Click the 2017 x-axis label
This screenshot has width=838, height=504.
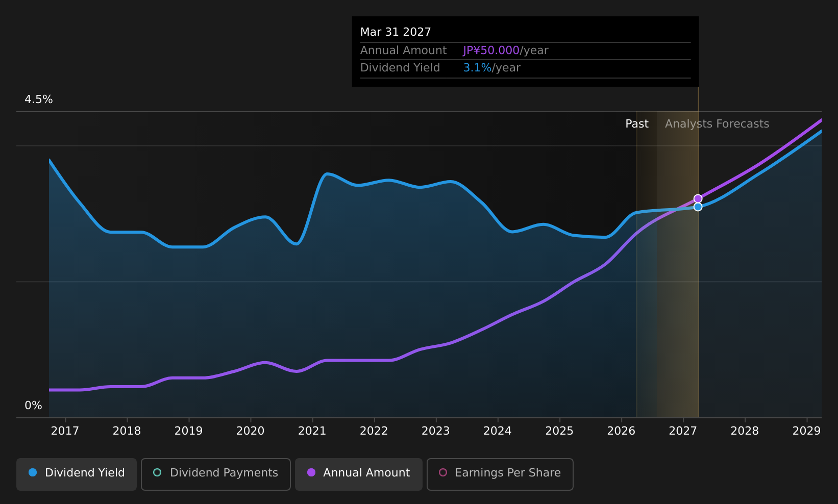click(x=65, y=431)
